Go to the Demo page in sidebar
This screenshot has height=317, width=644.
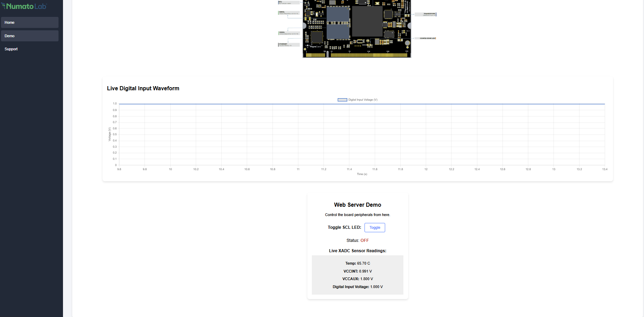pyautogui.click(x=30, y=36)
